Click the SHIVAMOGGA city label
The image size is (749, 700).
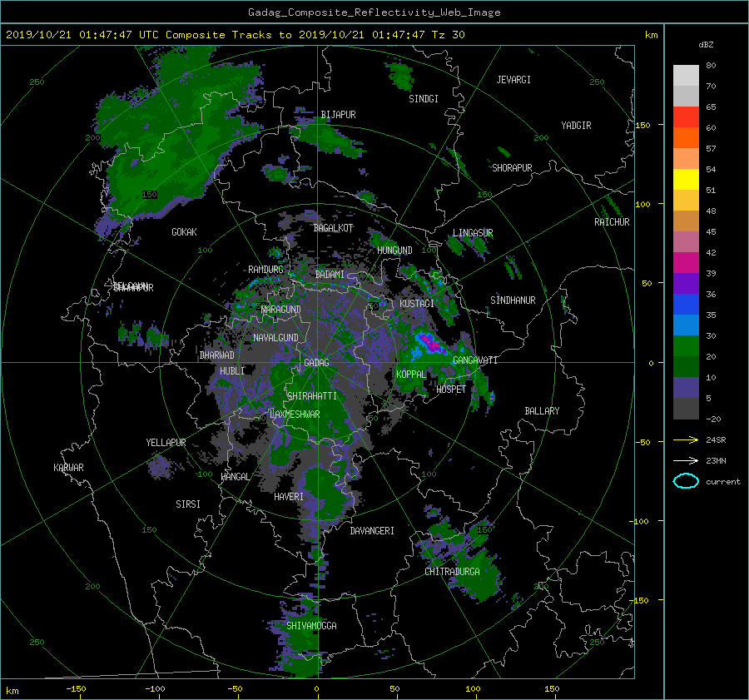311,625
